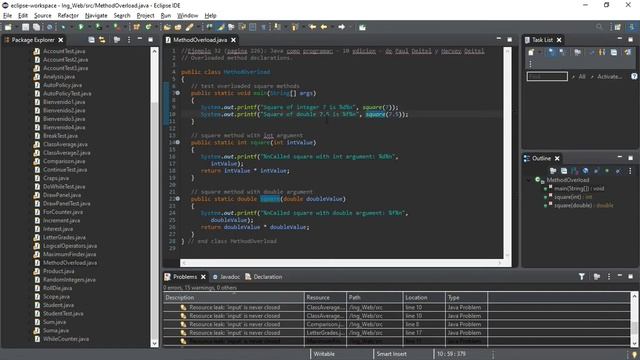Collapse the main method fold marker at line 7

[178, 93]
